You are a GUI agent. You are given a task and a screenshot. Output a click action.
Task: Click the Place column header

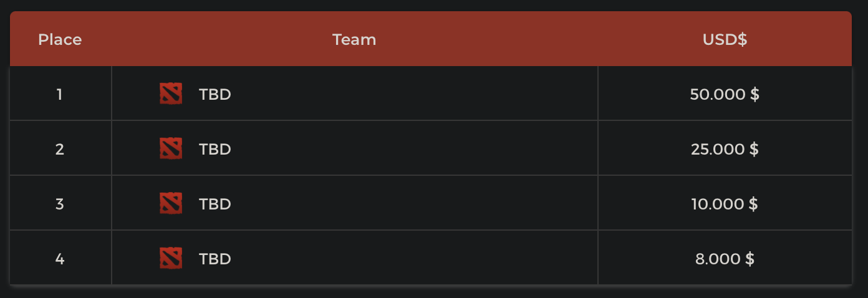60,40
